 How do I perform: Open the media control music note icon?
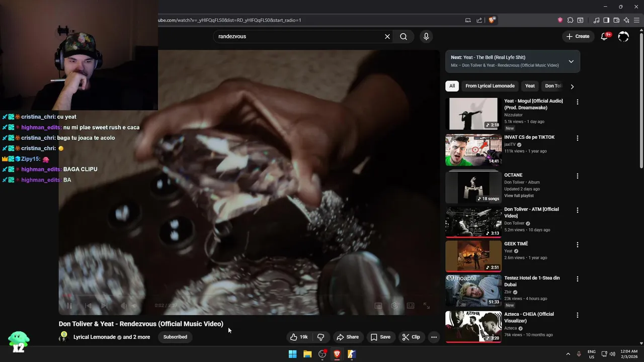click(x=596, y=20)
